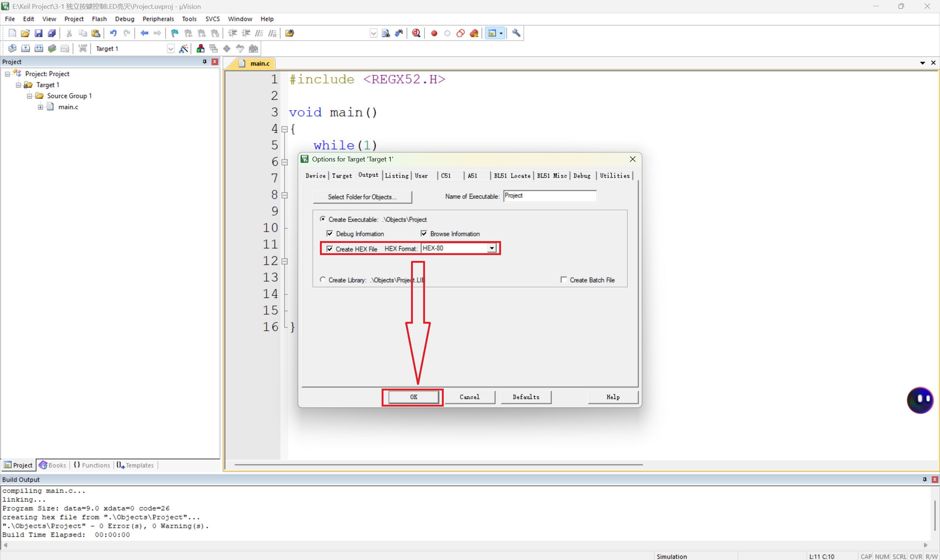
Task: Click the toggle bookmark flag icon
Action: tap(174, 33)
